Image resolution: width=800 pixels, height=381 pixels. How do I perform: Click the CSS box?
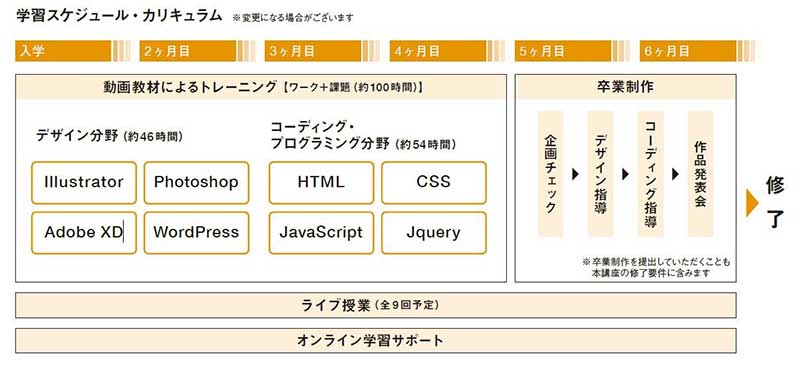(x=434, y=183)
